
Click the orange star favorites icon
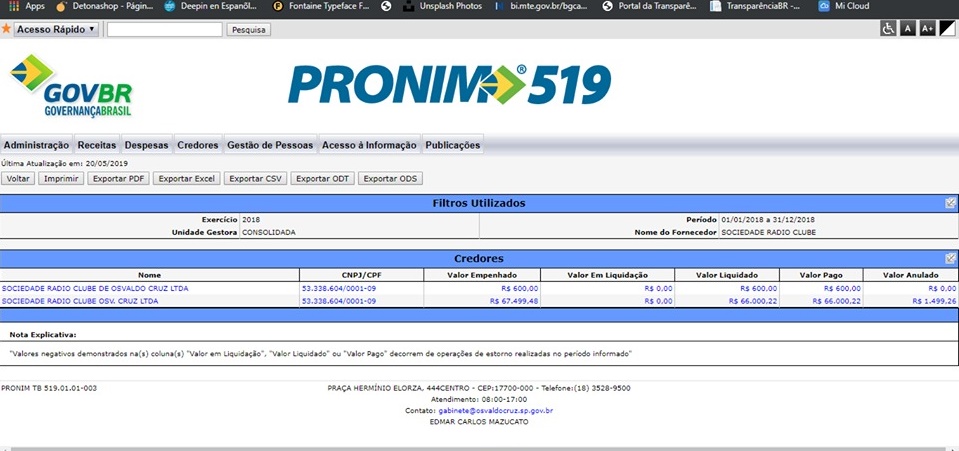pos(7,29)
